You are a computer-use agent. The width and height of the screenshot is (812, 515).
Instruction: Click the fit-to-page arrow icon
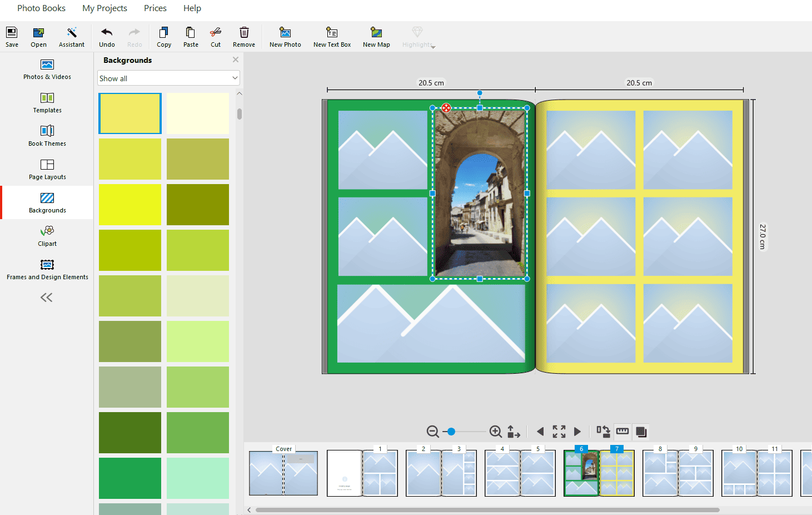click(x=514, y=432)
